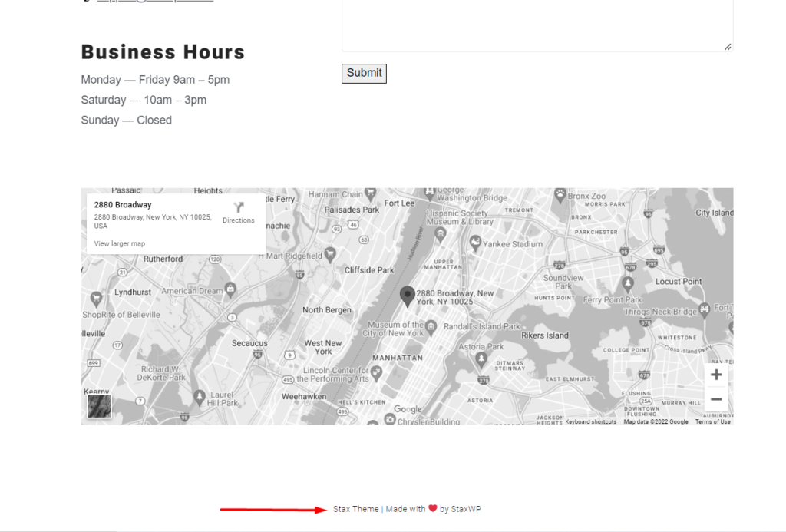Select the Throgs Neck Bridge marker
The image size is (786, 532).
[x=705, y=310]
